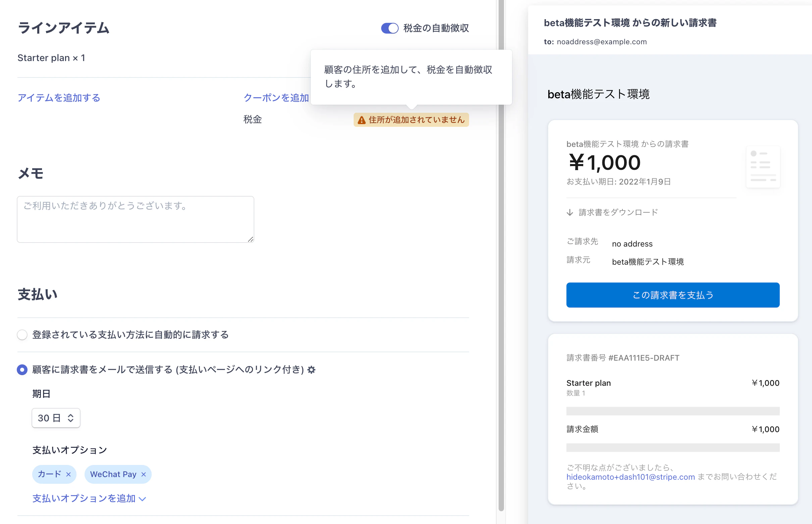Click 請求書番号 #EAA111E5-DRAFT text
Viewport: 812px width, 524px height.
tap(623, 358)
